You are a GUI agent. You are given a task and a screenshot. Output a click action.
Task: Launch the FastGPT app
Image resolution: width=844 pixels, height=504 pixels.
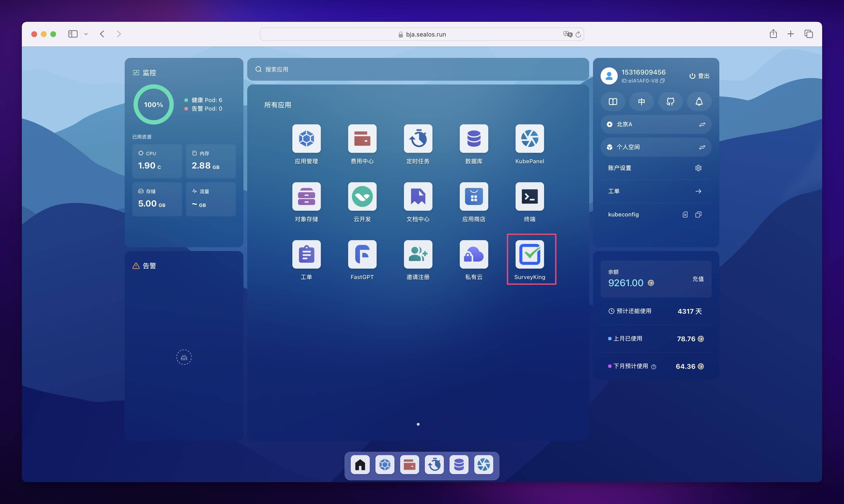coord(362,254)
